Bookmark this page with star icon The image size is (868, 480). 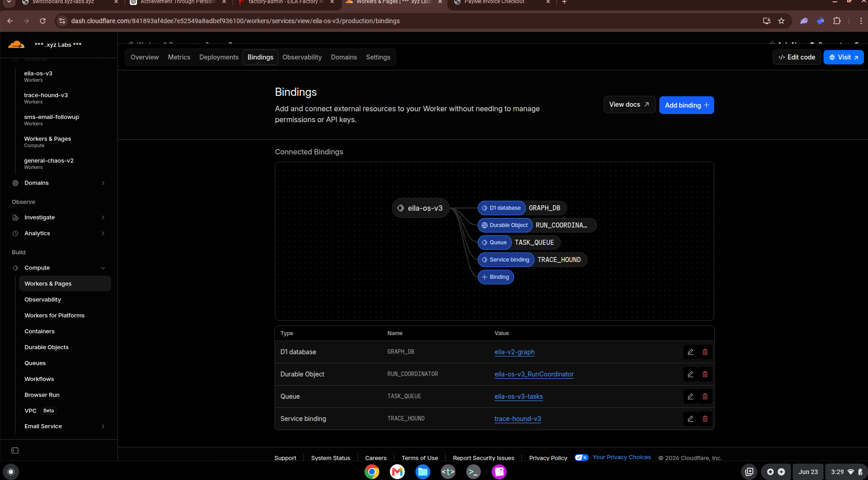pyautogui.click(x=781, y=21)
